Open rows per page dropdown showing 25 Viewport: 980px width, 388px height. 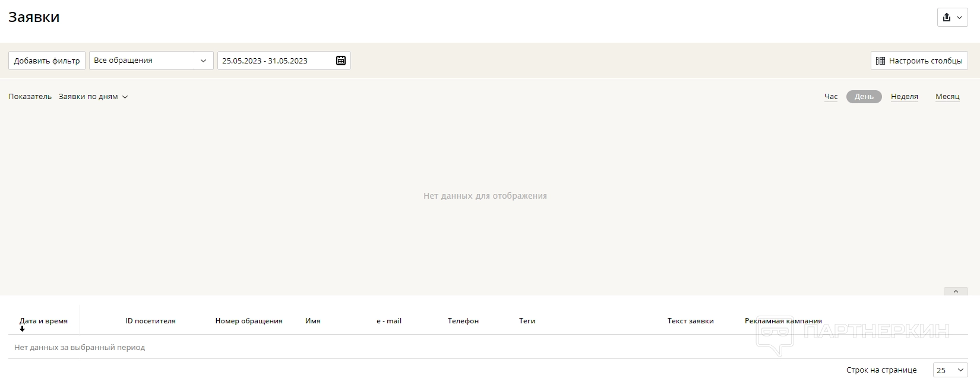click(950, 370)
